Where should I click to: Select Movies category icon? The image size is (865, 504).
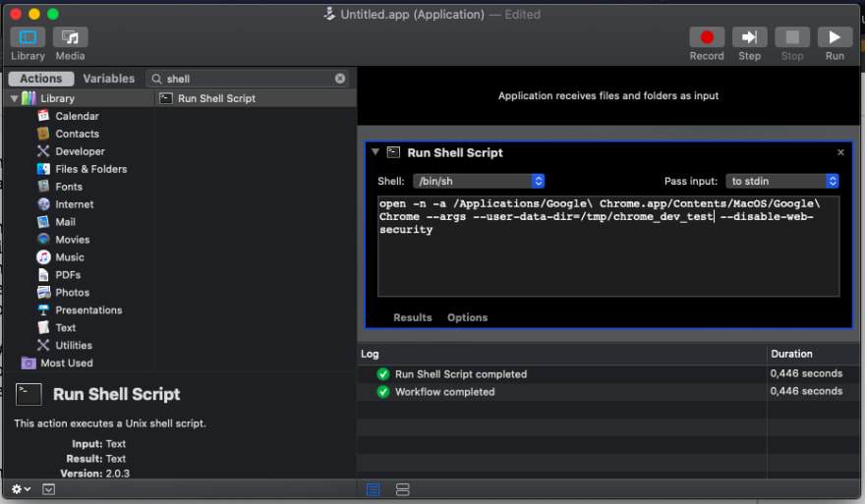(43, 240)
